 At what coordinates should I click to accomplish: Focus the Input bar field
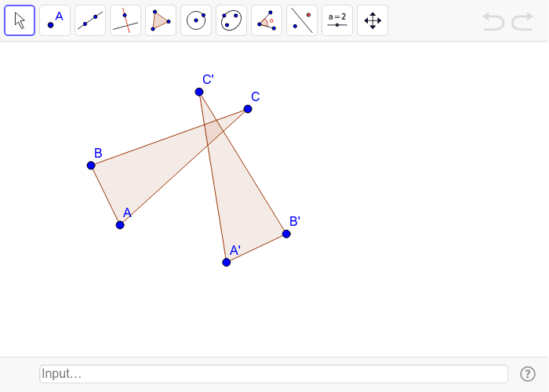pyautogui.click(x=274, y=374)
